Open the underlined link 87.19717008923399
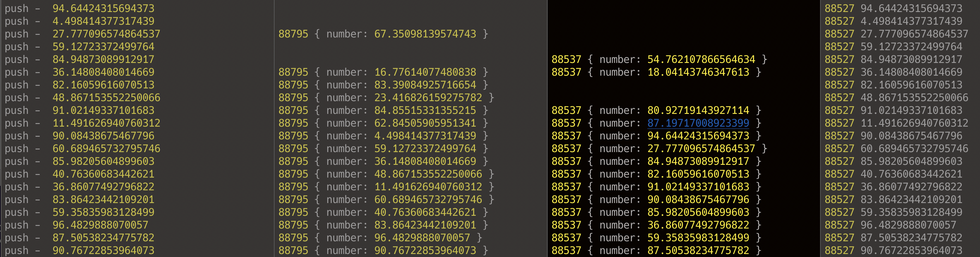Viewport: 980px width, 257px height. point(698,123)
